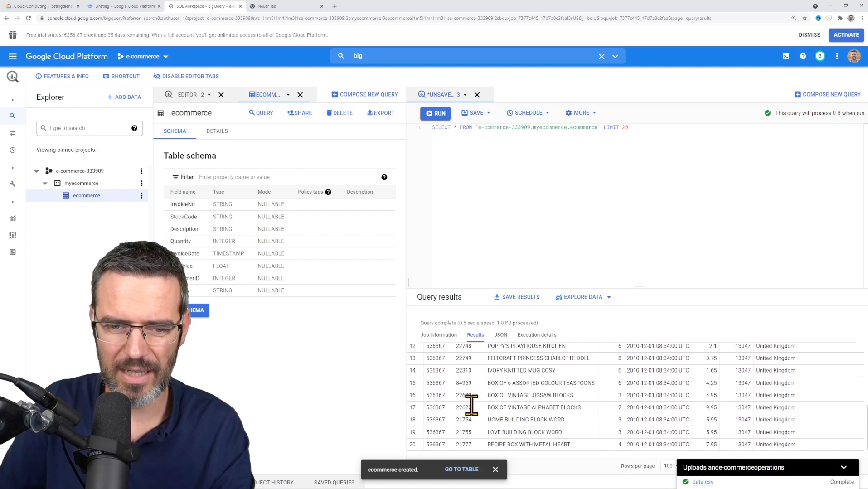Switch to the SCHEMA tab
Screen dimensions: 868x489
pyautogui.click(x=175, y=131)
